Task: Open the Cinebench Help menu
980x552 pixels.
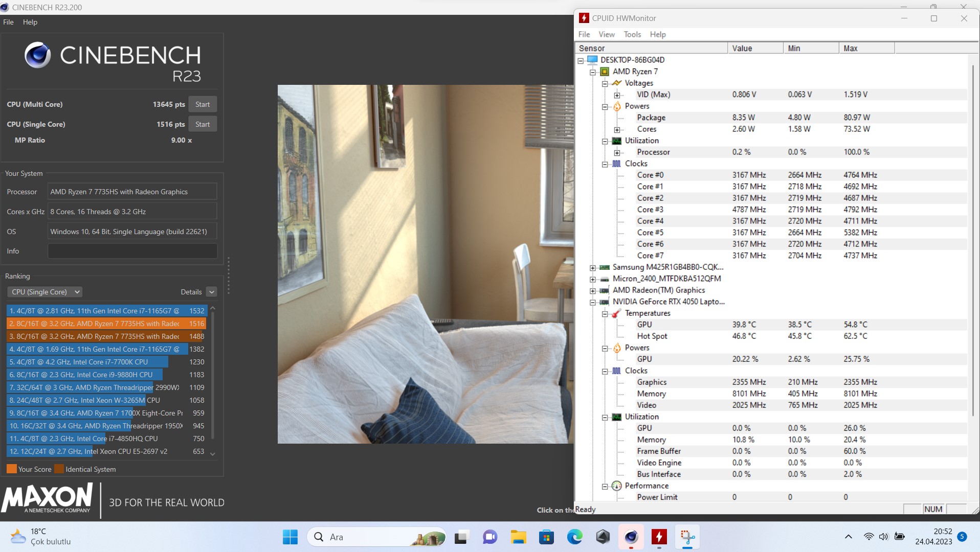Action: point(30,22)
